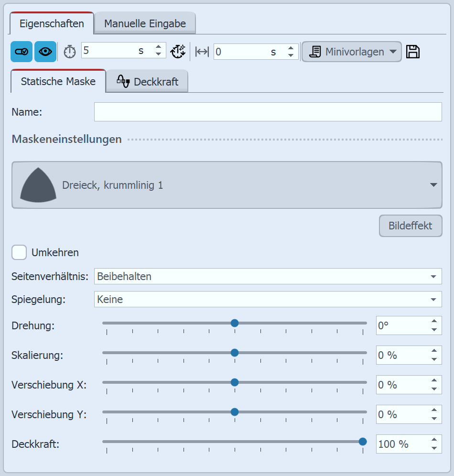Click the Bildeffekt button
The width and height of the screenshot is (454, 476).
pyautogui.click(x=411, y=226)
